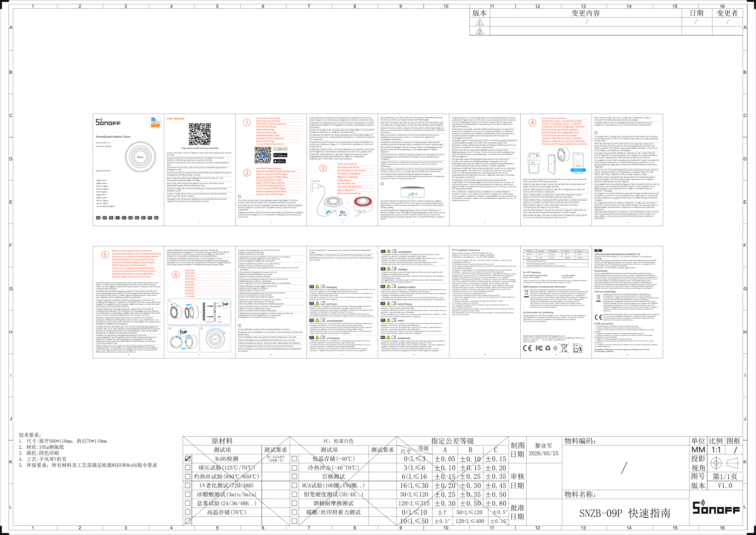Check the 球压试验 checkbox
This screenshot has height=535, width=756.
(x=188, y=467)
